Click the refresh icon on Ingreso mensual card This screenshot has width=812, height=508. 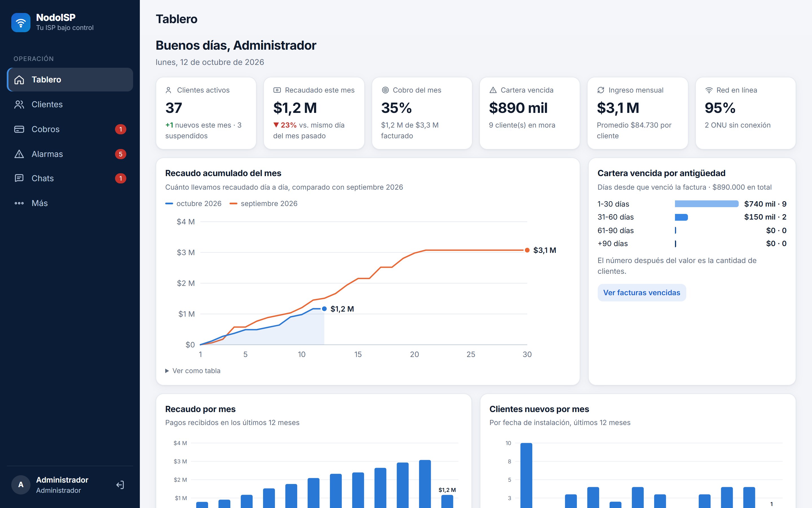pos(601,90)
